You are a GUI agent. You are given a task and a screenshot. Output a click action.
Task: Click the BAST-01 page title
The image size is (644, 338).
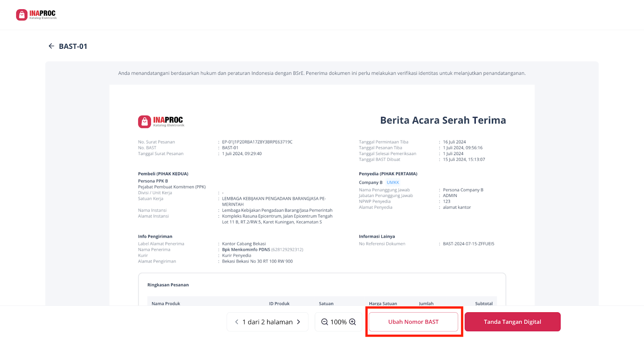click(x=73, y=46)
